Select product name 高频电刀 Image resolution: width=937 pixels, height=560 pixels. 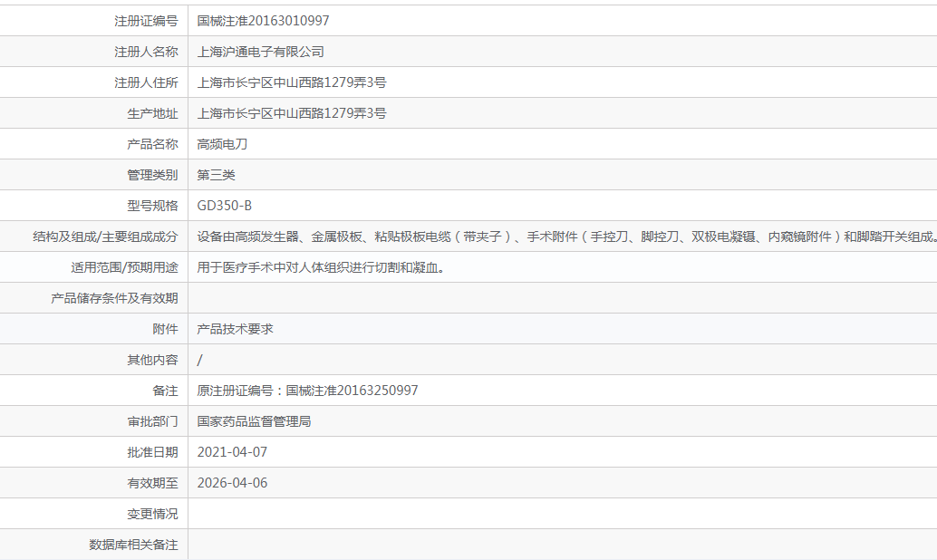tap(222, 144)
